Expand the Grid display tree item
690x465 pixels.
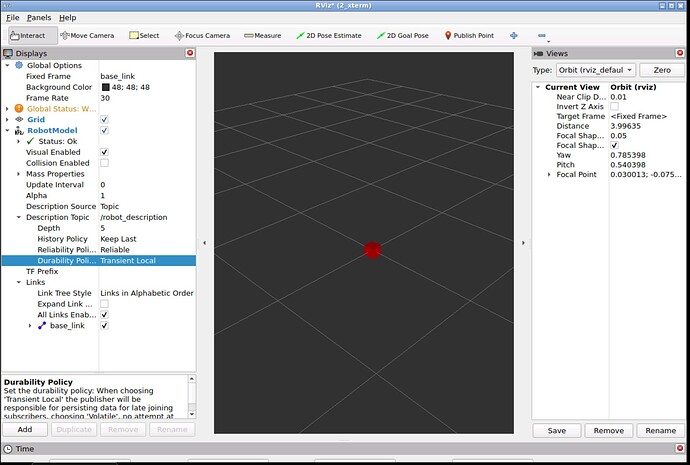coord(8,119)
